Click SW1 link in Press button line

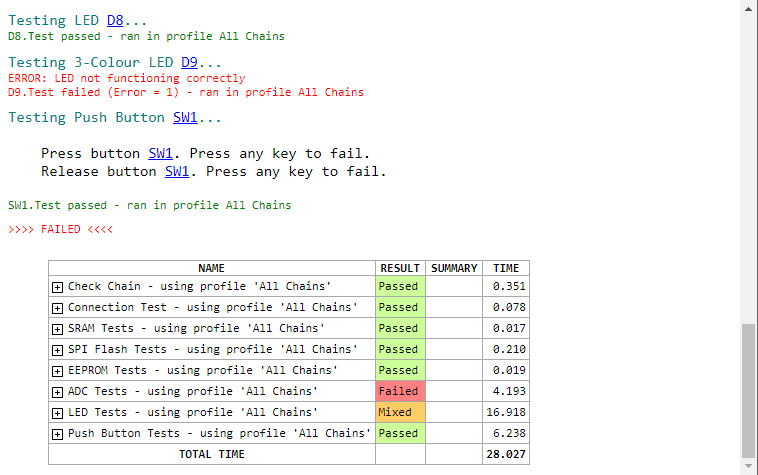pyautogui.click(x=160, y=154)
